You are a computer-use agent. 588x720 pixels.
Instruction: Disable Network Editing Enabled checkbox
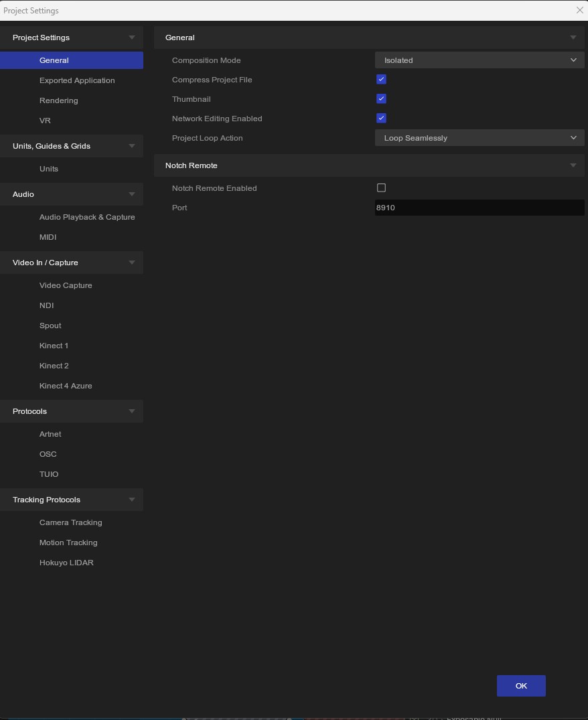[381, 119]
